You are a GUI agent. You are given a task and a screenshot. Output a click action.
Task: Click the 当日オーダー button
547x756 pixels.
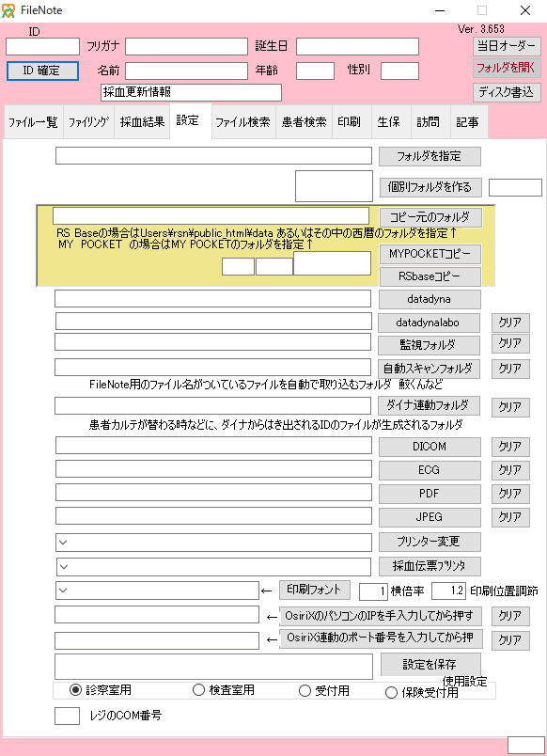pos(507,46)
